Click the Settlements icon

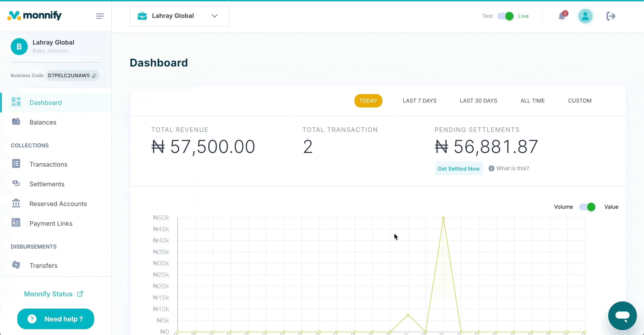click(x=16, y=184)
